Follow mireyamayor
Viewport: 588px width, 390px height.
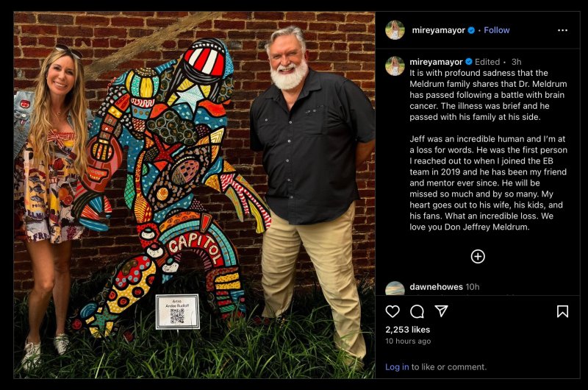tap(497, 30)
